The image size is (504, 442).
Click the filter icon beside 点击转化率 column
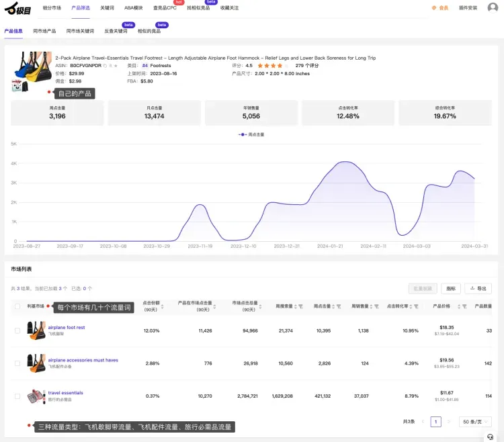pyautogui.click(x=413, y=306)
